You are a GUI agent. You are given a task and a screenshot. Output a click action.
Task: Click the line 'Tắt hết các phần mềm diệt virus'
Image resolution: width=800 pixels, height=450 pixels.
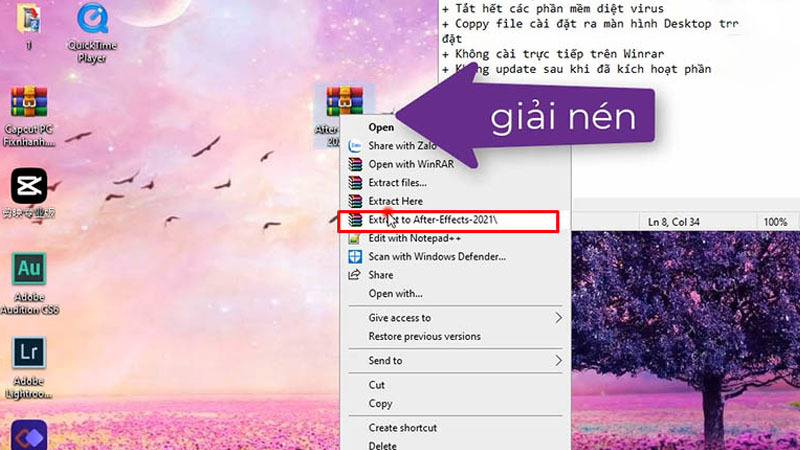553,9
